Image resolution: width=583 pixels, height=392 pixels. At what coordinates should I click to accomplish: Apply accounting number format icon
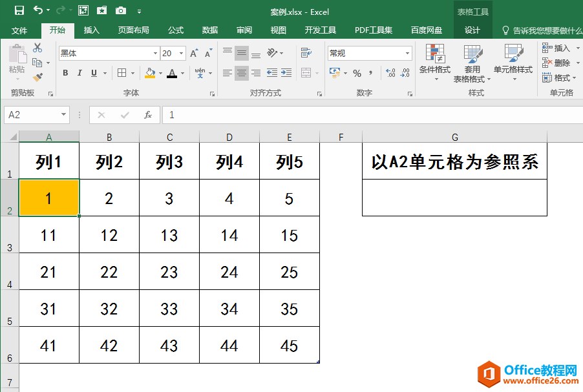[x=335, y=72]
